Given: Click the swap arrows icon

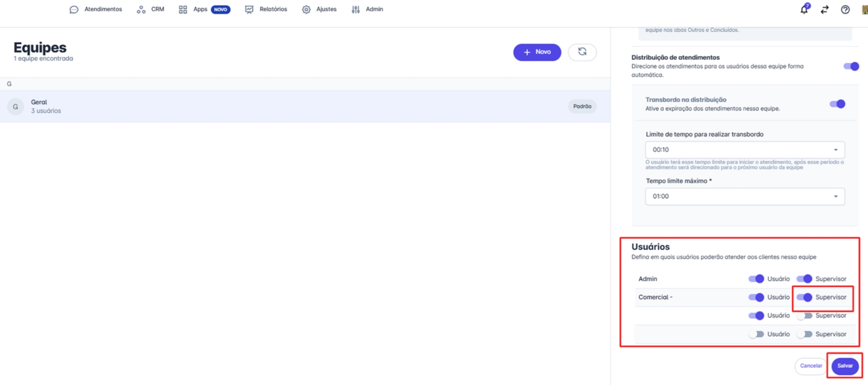Looking at the screenshot, I should pyautogui.click(x=825, y=10).
